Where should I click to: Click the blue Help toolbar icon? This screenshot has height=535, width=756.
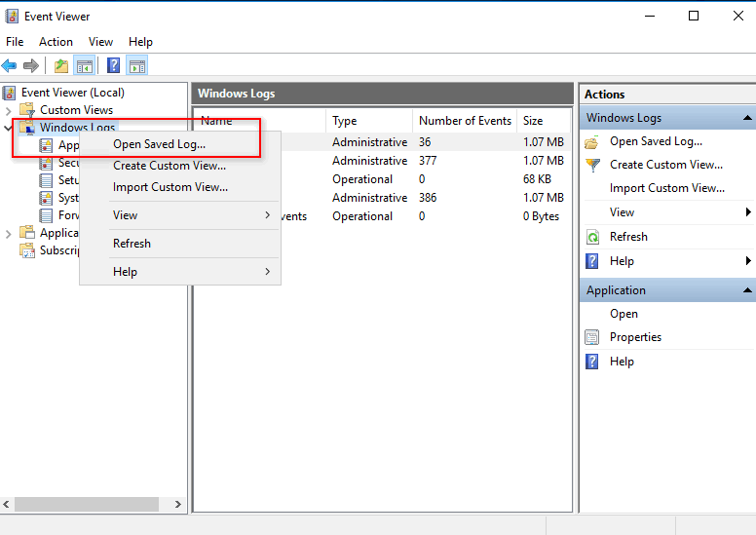point(113,65)
